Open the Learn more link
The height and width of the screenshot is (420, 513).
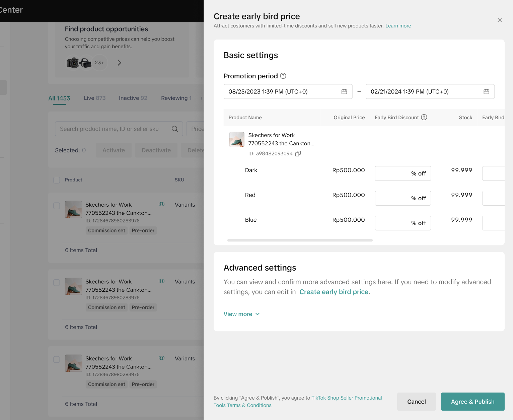[x=398, y=26]
